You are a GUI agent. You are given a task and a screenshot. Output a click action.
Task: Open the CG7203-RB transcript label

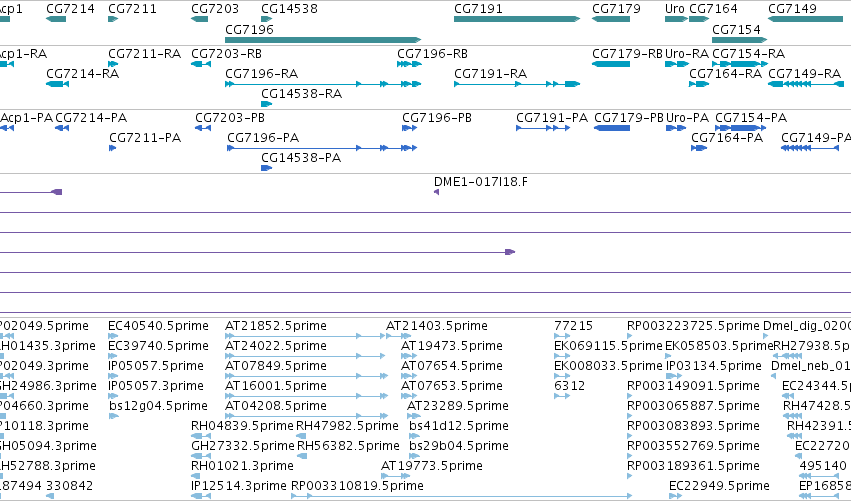226,54
